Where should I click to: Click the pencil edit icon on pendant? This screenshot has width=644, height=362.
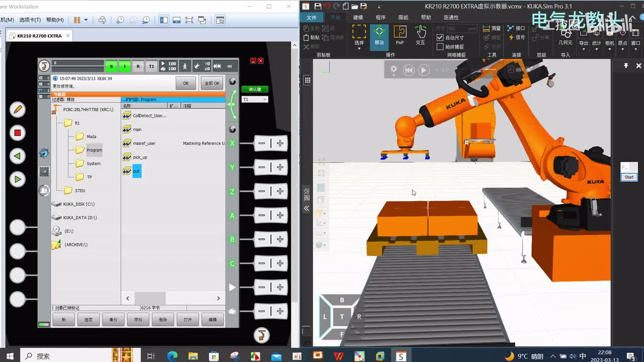tap(17, 109)
